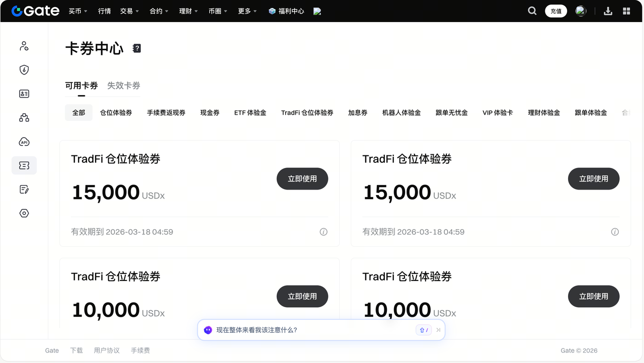Click info icon on first 15,000 voucher
Viewport: 644px width, 363px height.
point(324,232)
